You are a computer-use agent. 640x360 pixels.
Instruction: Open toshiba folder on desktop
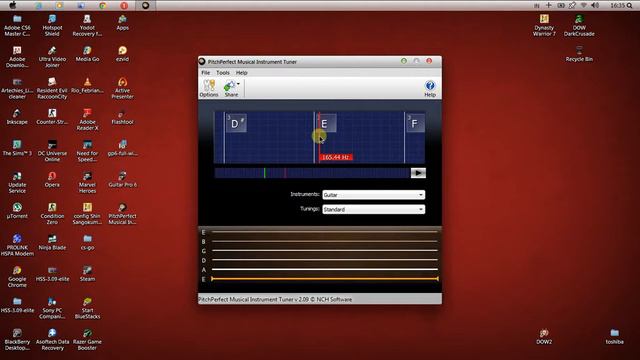click(615, 337)
